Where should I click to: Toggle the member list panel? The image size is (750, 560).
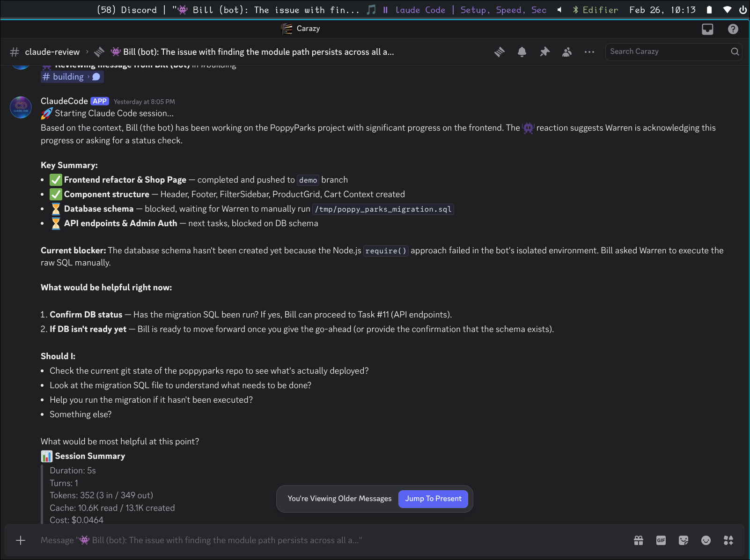pos(566,52)
